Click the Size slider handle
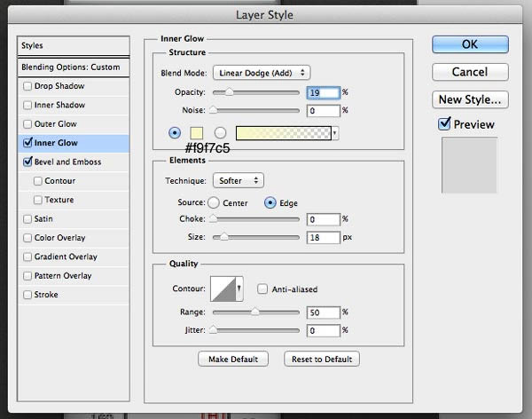The image size is (532, 419). click(x=224, y=237)
